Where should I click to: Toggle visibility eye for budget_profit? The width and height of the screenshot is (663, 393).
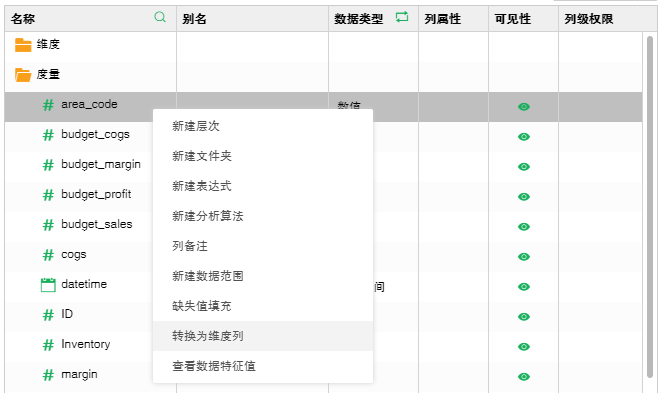click(524, 197)
